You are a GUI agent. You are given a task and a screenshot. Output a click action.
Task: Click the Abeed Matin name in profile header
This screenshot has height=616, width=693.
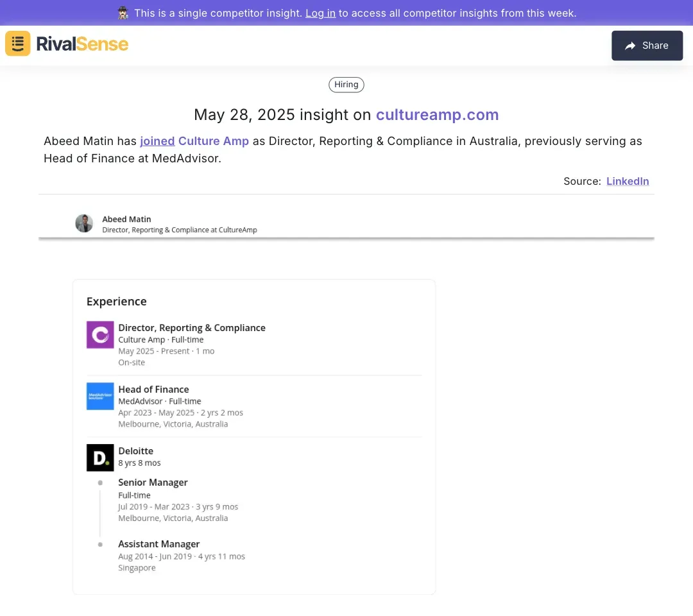pos(127,219)
